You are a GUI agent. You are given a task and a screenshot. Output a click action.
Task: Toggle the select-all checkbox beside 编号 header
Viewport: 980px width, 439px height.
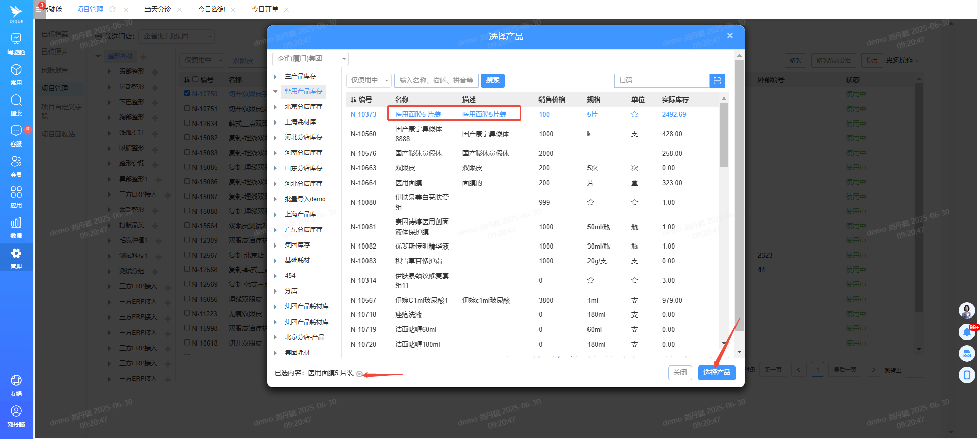pos(195,79)
